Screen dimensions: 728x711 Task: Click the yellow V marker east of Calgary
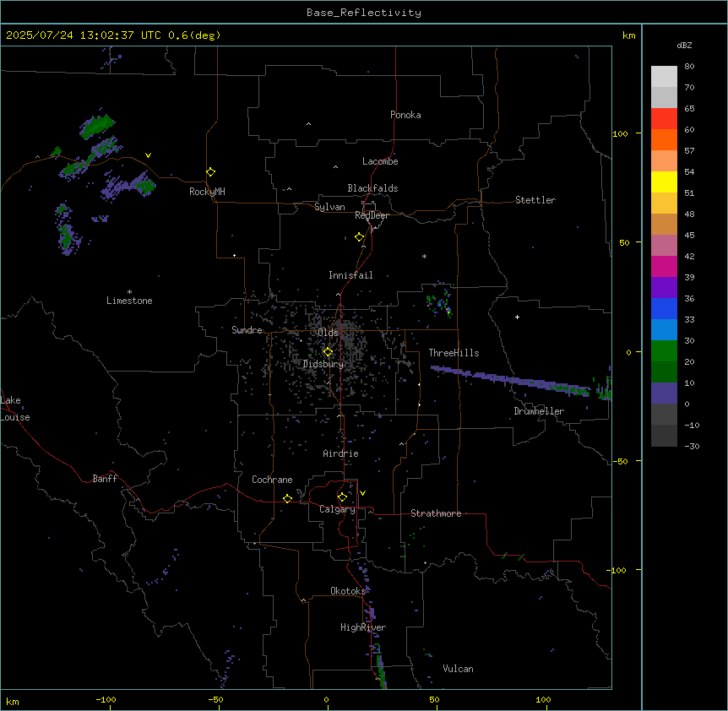coord(362,493)
